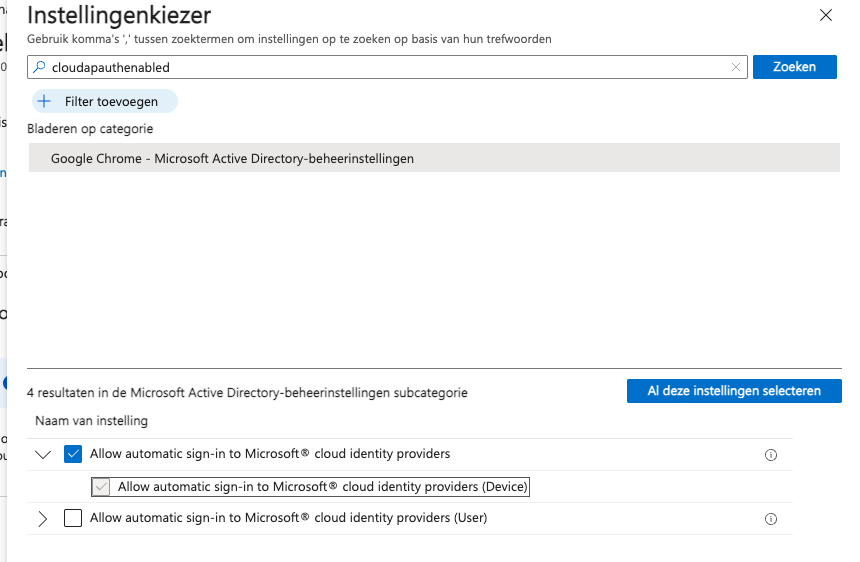Viewport: 860px width, 562px height.
Task: Click the Zoeken button
Action: coord(794,67)
